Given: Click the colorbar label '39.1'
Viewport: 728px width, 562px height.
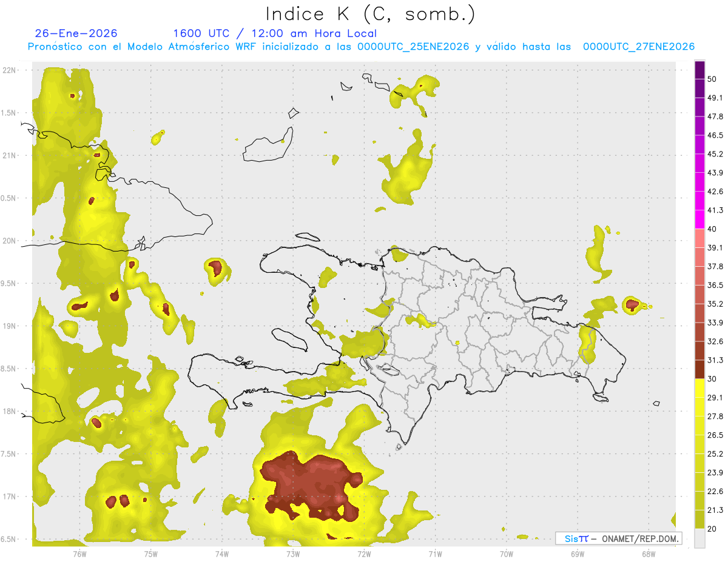Looking at the screenshot, I should (x=715, y=248).
